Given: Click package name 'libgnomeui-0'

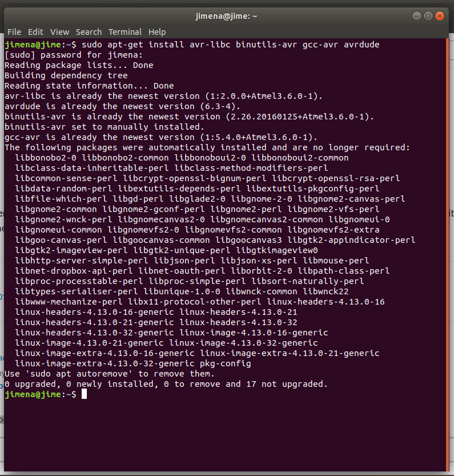Looking at the screenshot, I should click(359, 220).
